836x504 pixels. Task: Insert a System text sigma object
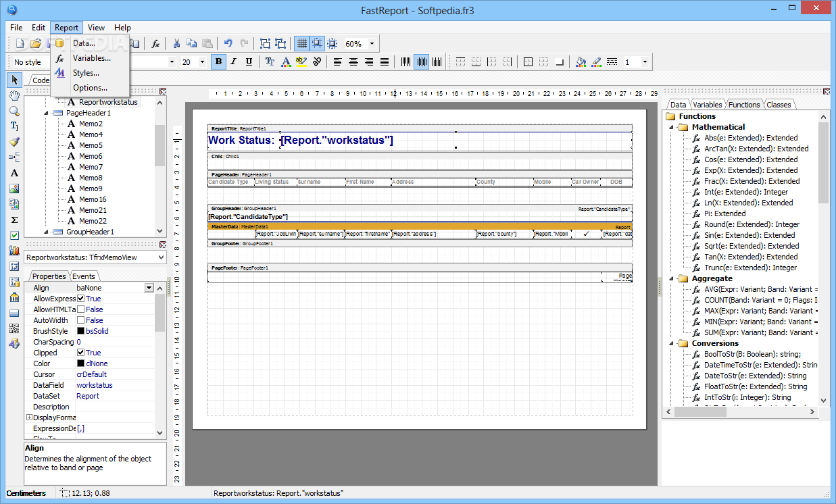pos(14,220)
